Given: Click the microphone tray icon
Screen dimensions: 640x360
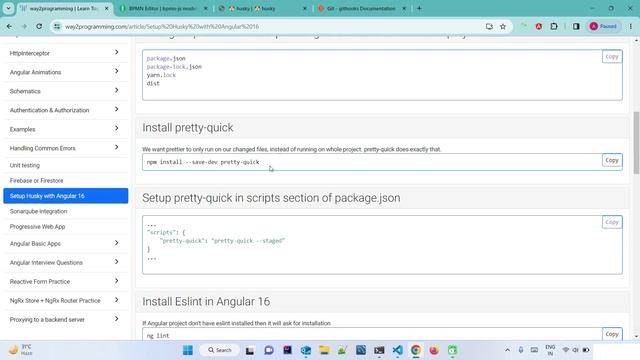Looking at the screenshot, I should pyautogui.click(x=521, y=350).
